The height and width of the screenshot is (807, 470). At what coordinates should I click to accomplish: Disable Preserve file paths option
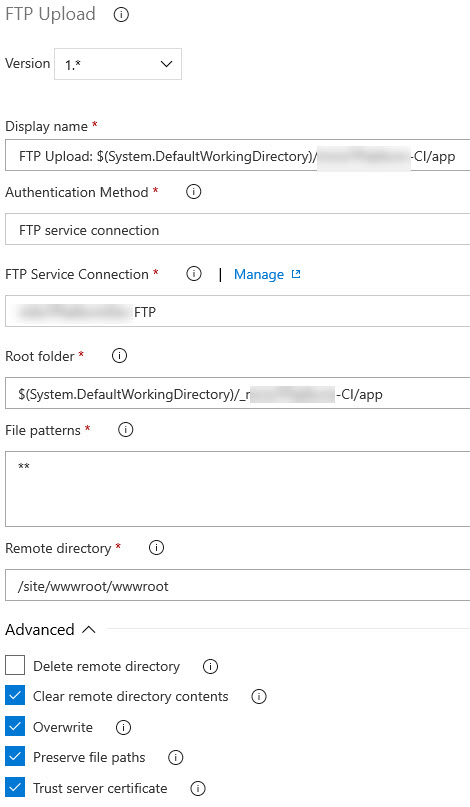(x=15, y=757)
